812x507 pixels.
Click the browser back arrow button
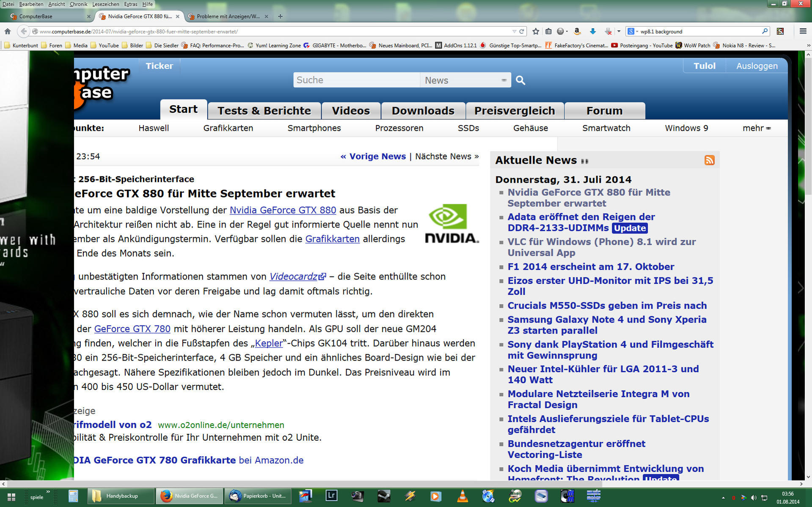coord(24,31)
